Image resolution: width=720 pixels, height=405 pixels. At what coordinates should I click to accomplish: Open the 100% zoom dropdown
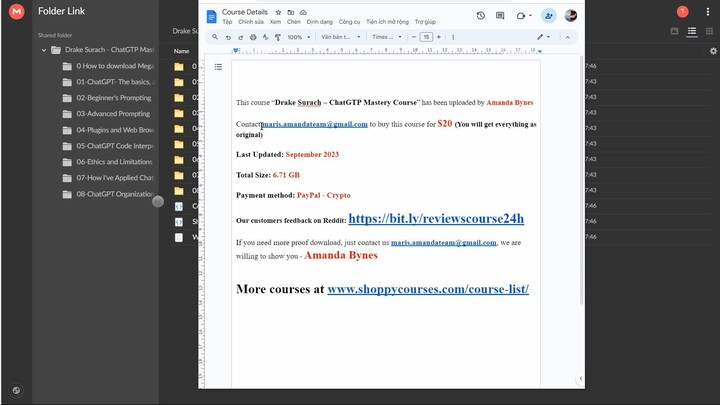tap(298, 37)
